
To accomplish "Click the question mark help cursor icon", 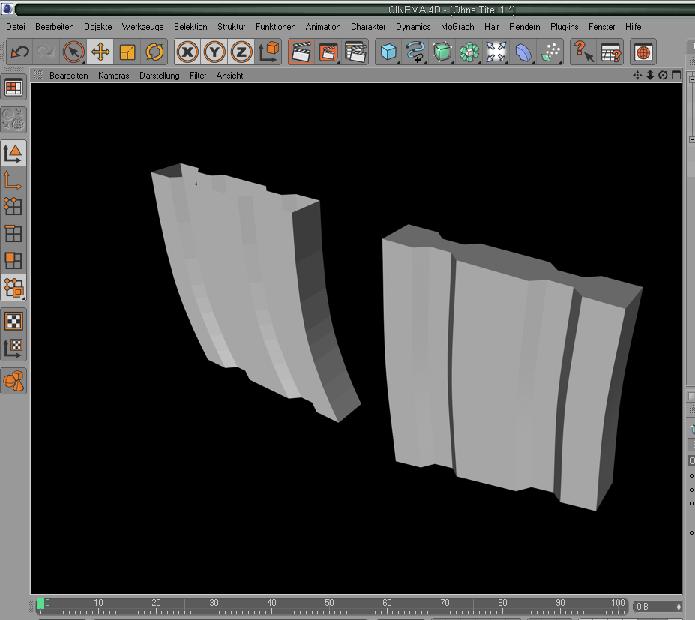I will pos(584,52).
